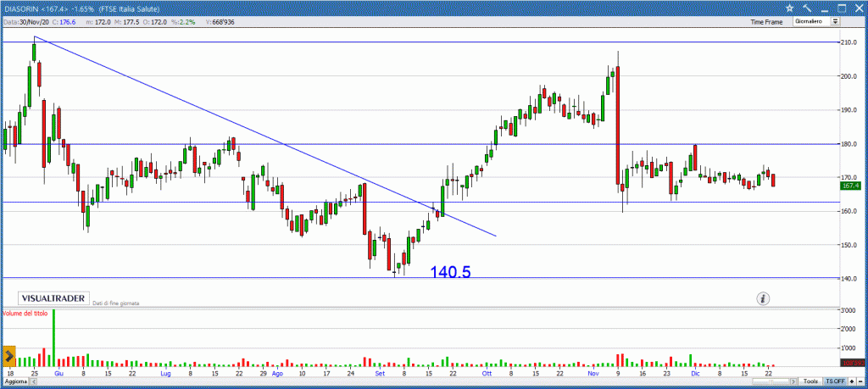This screenshot has width=868, height=389.
Task: Open the Time Frame Giornaliero dropdown
Action: [x=816, y=21]
